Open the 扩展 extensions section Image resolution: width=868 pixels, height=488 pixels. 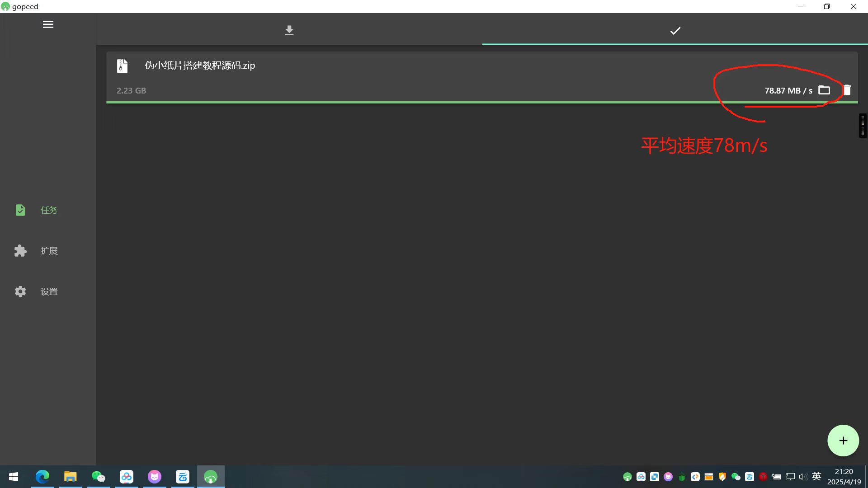pyautogui.click(x=49, y=251)
